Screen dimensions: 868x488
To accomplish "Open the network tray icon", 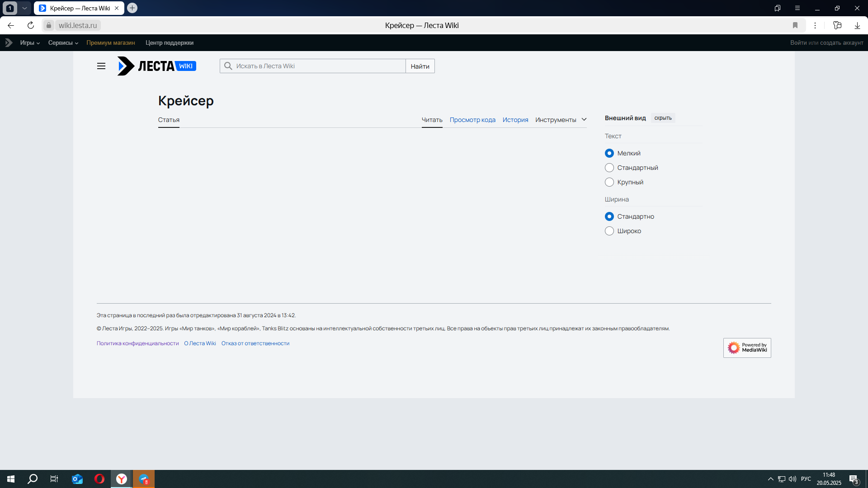I will [782, 479].
